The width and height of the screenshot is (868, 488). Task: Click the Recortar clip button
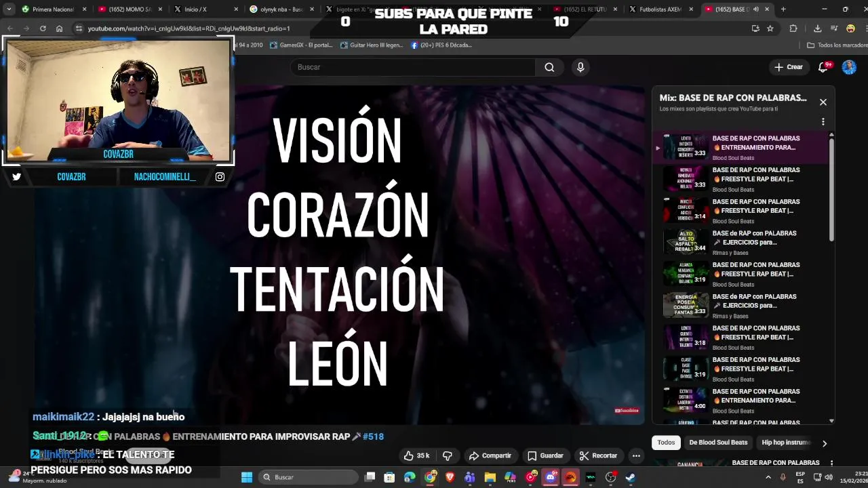coord(598,455)
